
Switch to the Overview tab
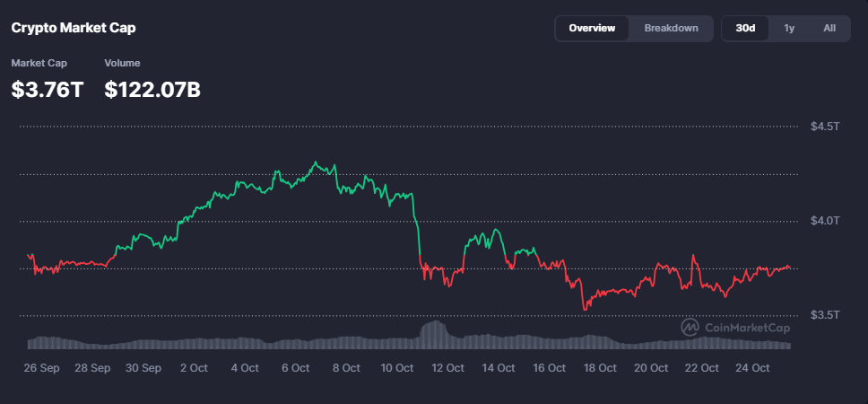(592, 28)
